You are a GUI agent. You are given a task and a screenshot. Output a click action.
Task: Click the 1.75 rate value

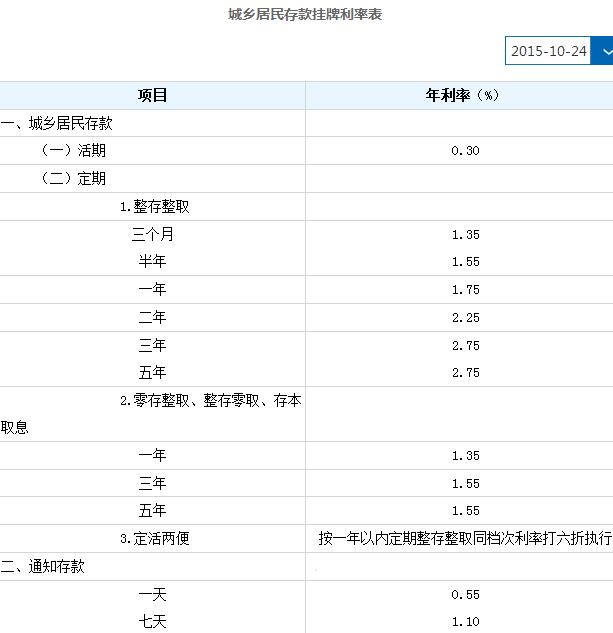466,290
